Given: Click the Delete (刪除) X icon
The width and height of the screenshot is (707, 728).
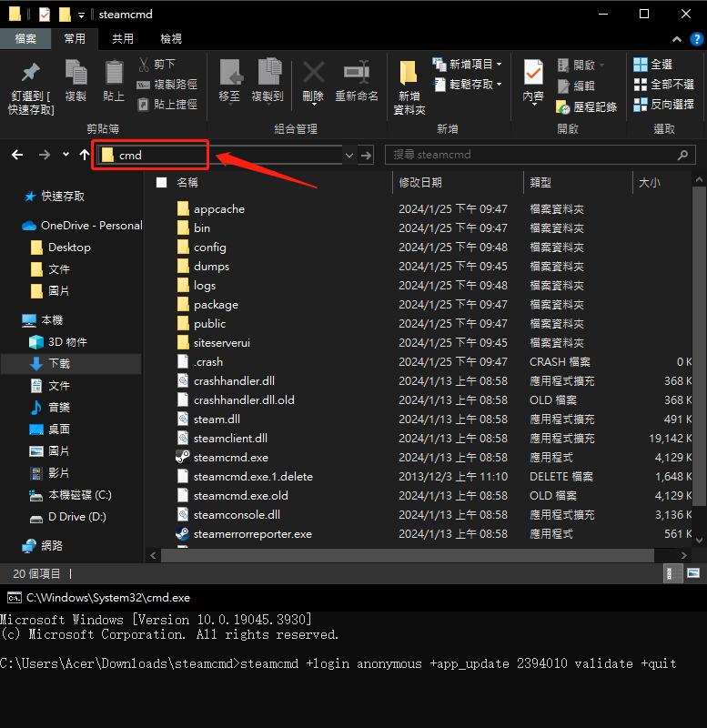Looking at the screenshot, I should [x=313, y=73].
